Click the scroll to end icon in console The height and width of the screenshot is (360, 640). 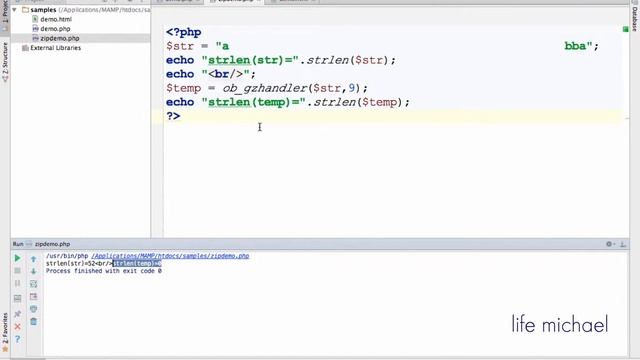(x=33, y=296)
